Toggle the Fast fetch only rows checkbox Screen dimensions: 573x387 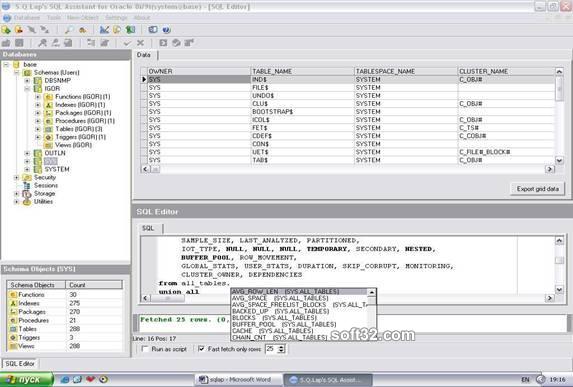[x=201, y=349]
